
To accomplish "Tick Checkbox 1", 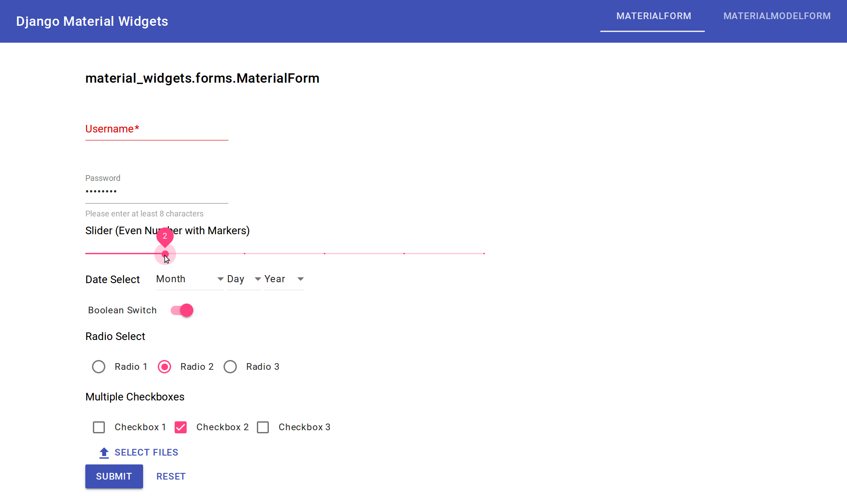I will (99, 427).
